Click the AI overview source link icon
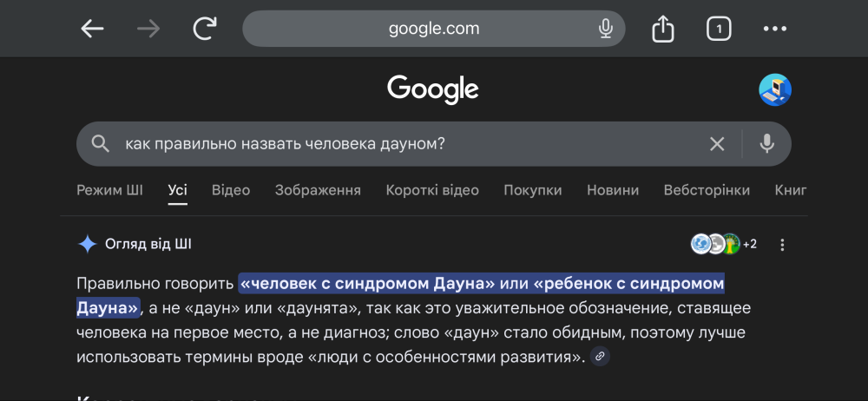Image resolution: width=868 pixels, height=401 pixels. coord(600,356)
